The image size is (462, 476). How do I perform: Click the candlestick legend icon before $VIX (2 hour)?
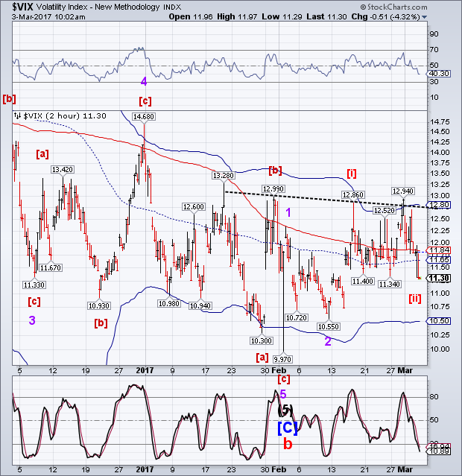click(17, 115)
